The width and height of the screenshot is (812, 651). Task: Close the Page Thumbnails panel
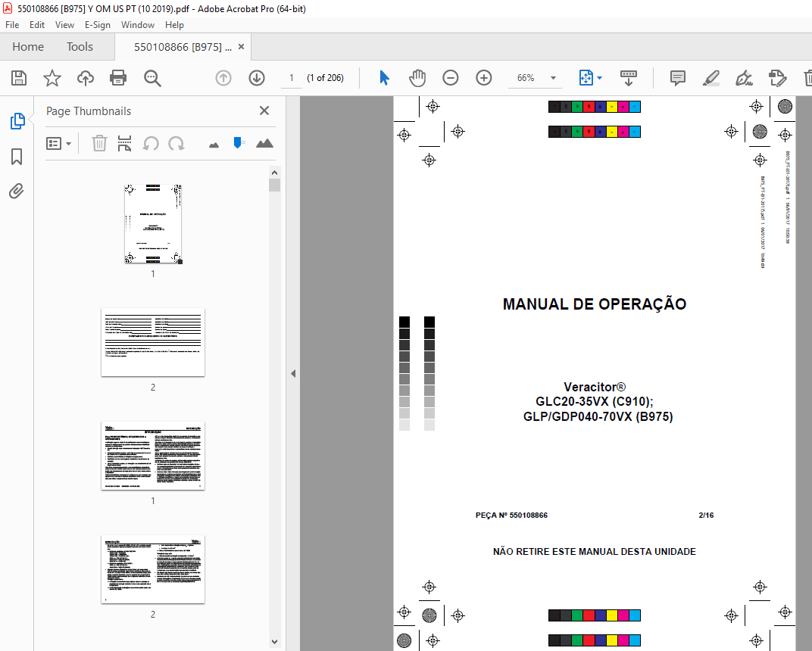tap(264, 111)
